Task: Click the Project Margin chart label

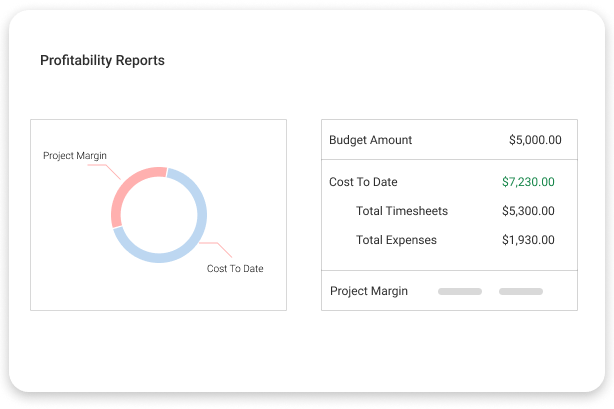Action: (x=75, y=156)
